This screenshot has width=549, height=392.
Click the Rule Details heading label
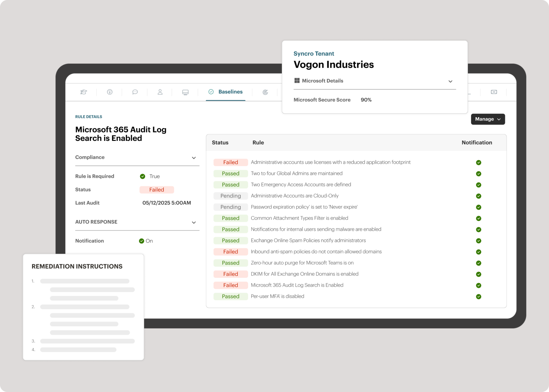88,117
